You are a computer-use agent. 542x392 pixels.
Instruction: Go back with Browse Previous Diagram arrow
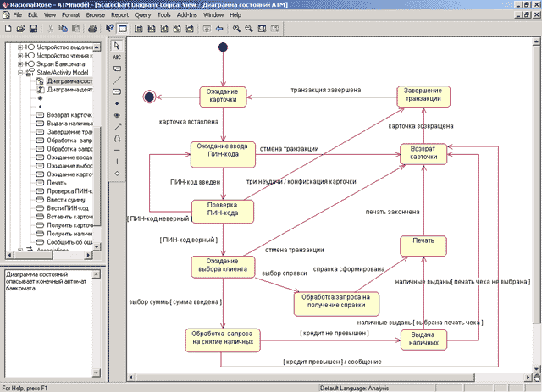[219, 28]
